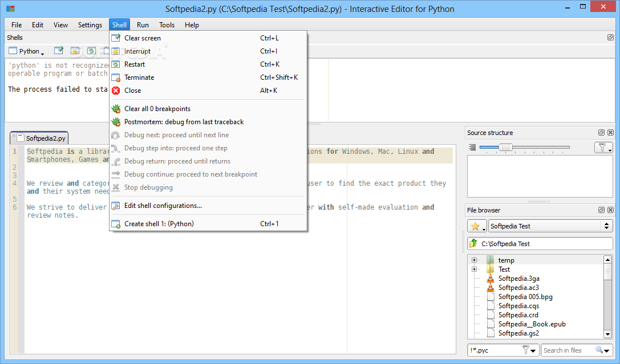Close the open Shell menu via its title
The width and height of the screenshot is (620, 364).
click(119, 25)
